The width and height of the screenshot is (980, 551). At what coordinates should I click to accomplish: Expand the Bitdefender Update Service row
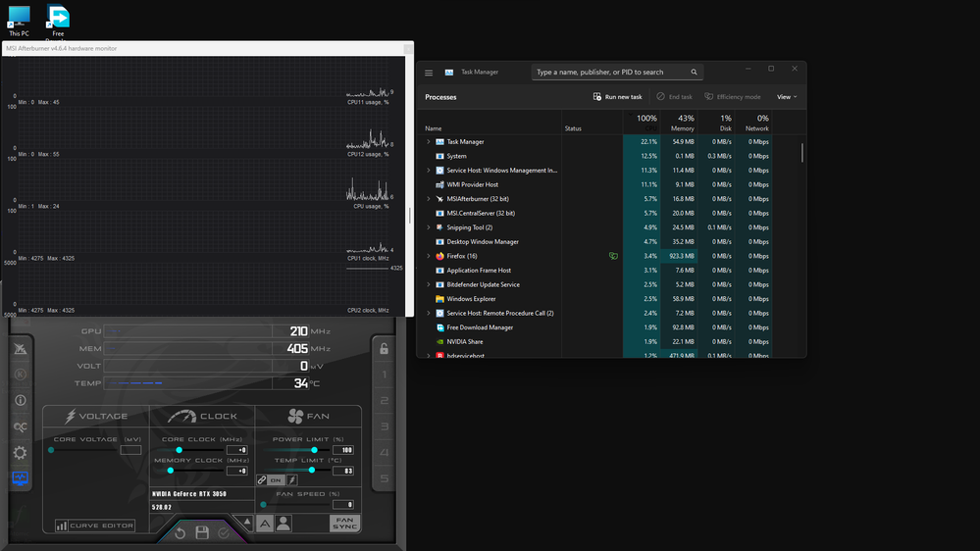(x=428, y=284)
